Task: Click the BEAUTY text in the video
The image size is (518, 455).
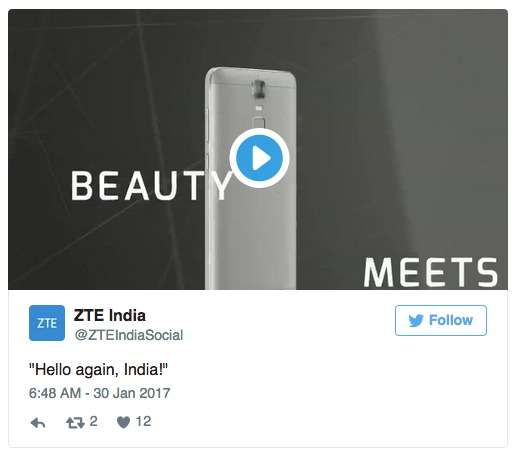Action: click(x=152, y=185)
